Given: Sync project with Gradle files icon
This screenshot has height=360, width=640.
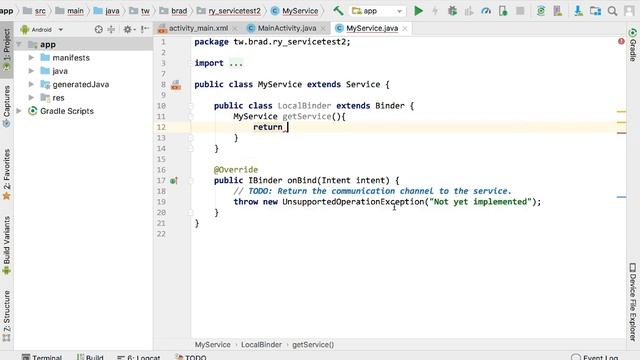Looking at the screenshot, I should pyautogui.click(x=541, y=11).
